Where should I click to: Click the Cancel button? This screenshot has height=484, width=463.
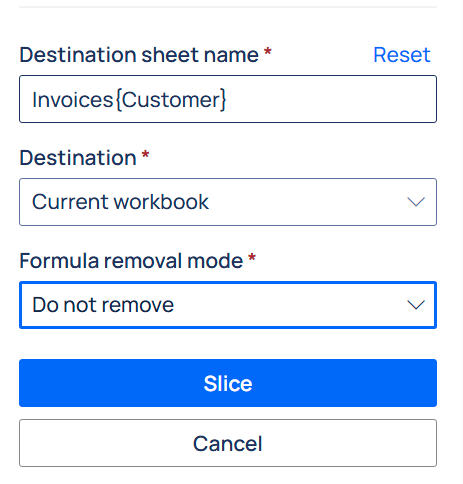click(228, 443)
